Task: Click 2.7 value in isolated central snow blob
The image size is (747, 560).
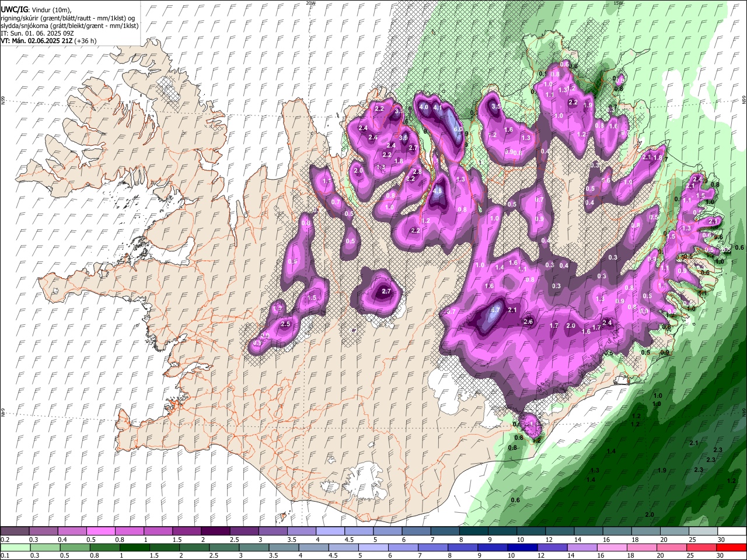Action: click(386, 291)
